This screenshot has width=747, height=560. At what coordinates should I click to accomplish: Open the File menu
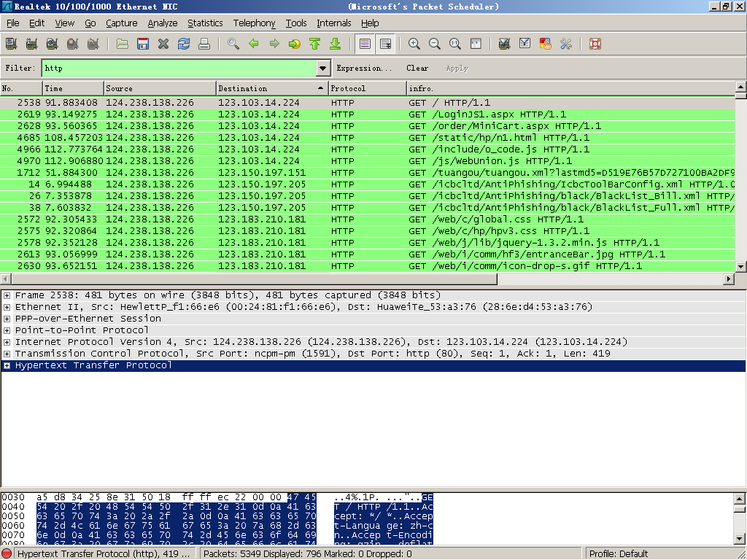click(x=13, y=23)
